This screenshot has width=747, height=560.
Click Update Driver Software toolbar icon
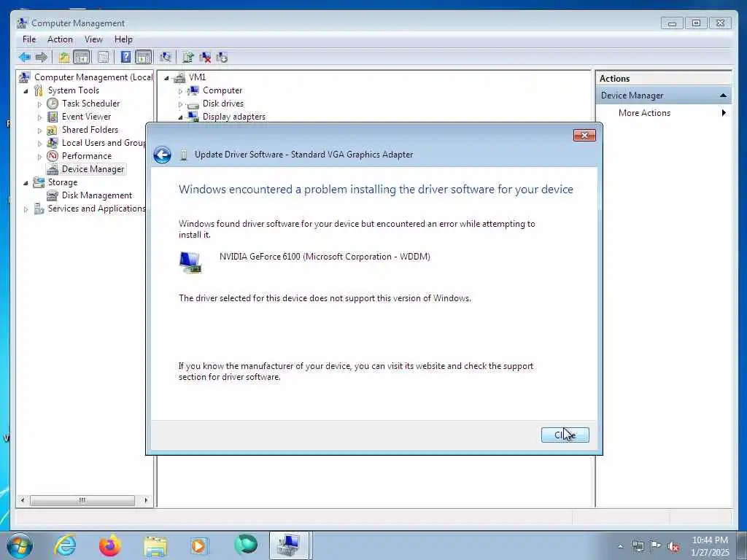[187, 58]
